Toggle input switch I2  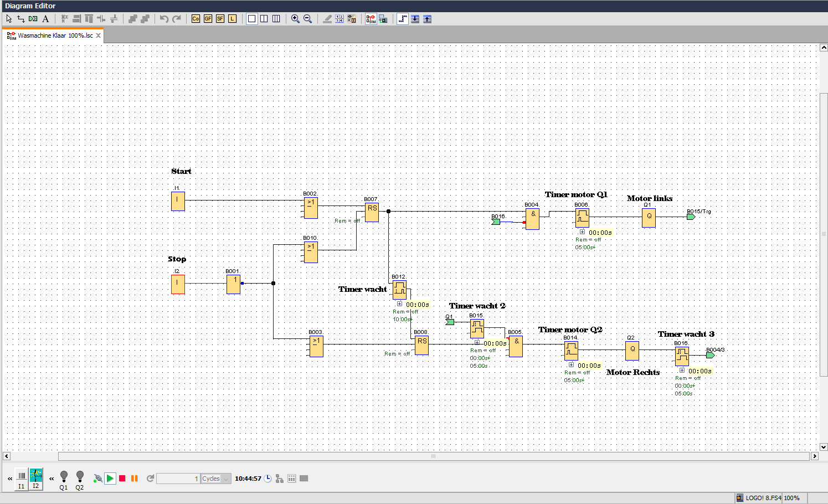(36, 479)
